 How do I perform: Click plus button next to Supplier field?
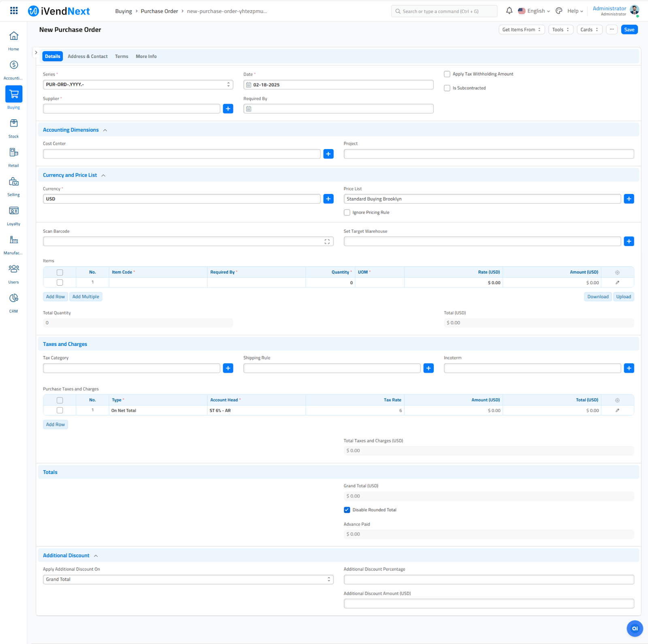pyautogui.click(x=228, y=109)
